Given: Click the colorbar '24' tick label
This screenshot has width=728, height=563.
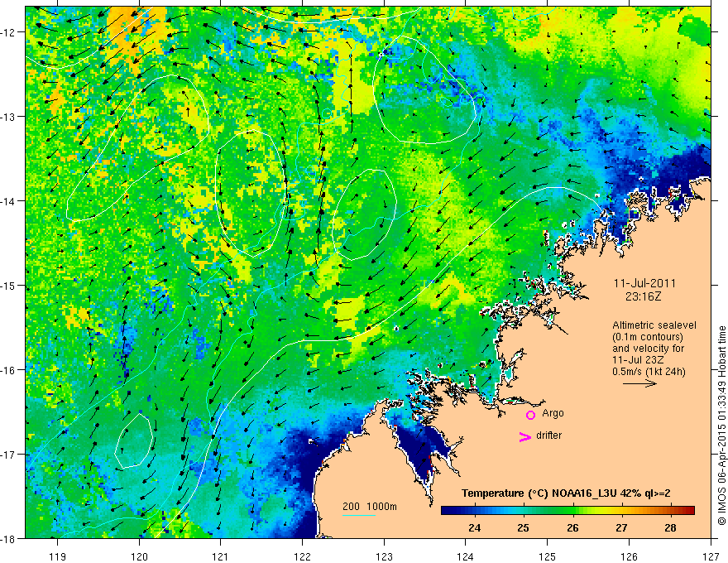Looking at the screenshot, I should coord(475,527).
